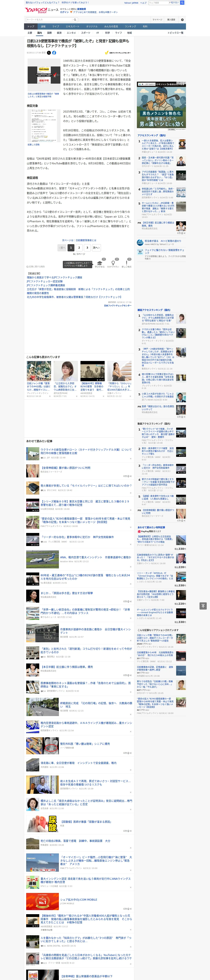Select the ライブ tab
This screenshot has height=980, width=210.
56,27
